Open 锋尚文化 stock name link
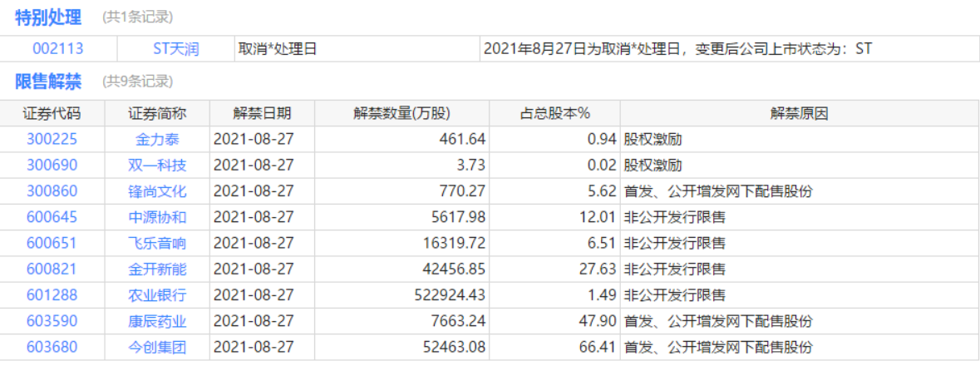Viewport: 980px width, 366px height. tap(157, 191)
